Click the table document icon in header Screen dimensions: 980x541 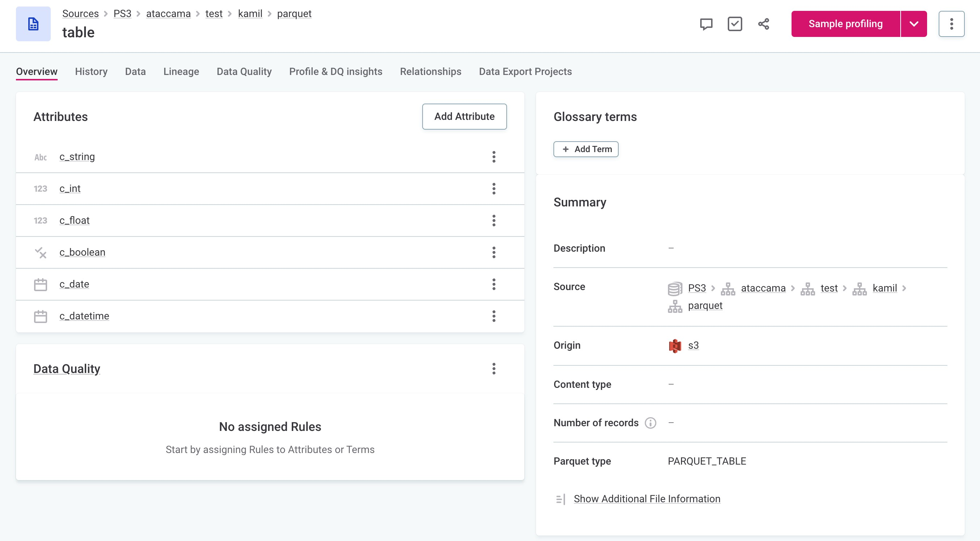[x=33, y=24]
